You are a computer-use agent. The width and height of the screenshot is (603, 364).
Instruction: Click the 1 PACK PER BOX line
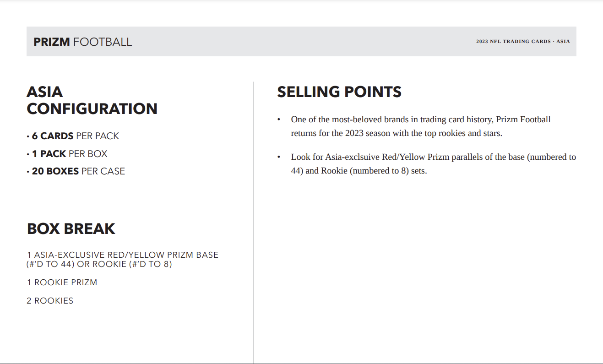(69, 154)
